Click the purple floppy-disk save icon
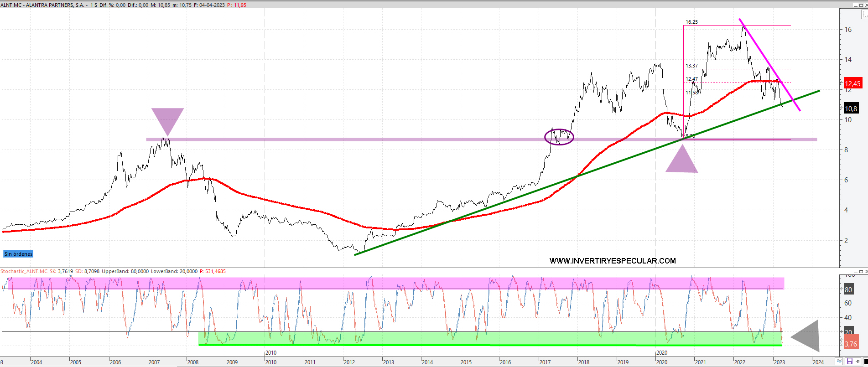This screenshot has width=868, height=367. (x=849, y=362)
